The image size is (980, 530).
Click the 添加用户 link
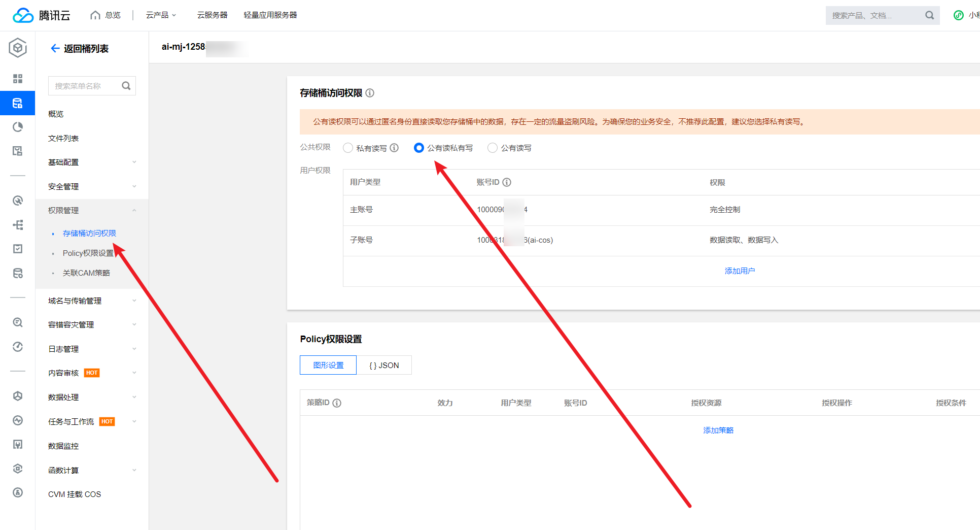click(740, 271)
